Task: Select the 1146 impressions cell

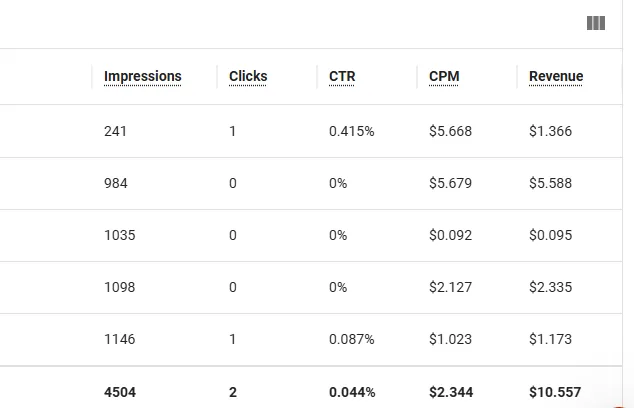Action: click(119, 339)
